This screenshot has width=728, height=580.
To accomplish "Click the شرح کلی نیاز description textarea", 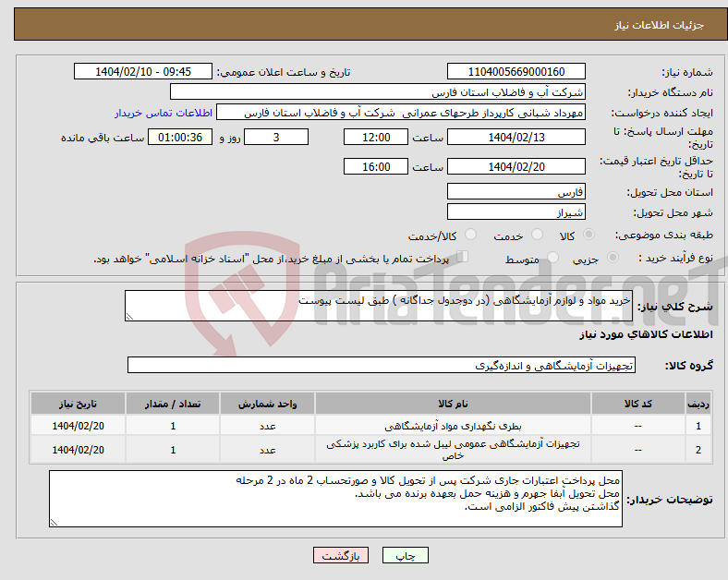I will tap(379, 306).
